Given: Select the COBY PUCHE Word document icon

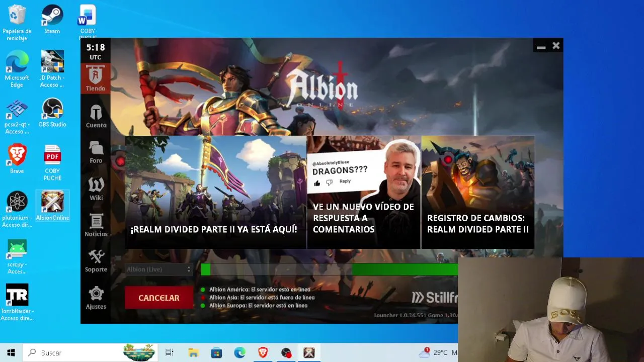Looking at the screenshot, I should point(88,22).
